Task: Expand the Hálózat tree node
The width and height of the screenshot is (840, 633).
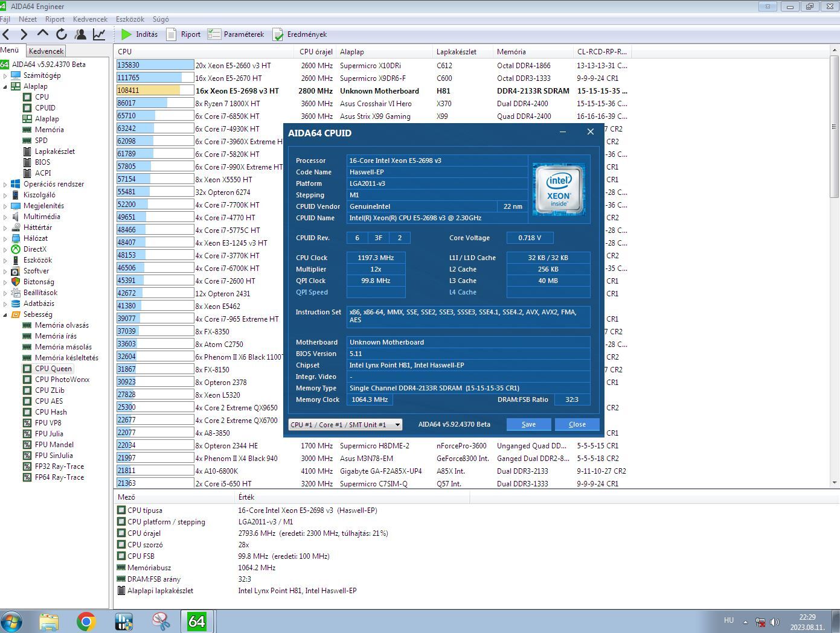Action: pos(5,238)
